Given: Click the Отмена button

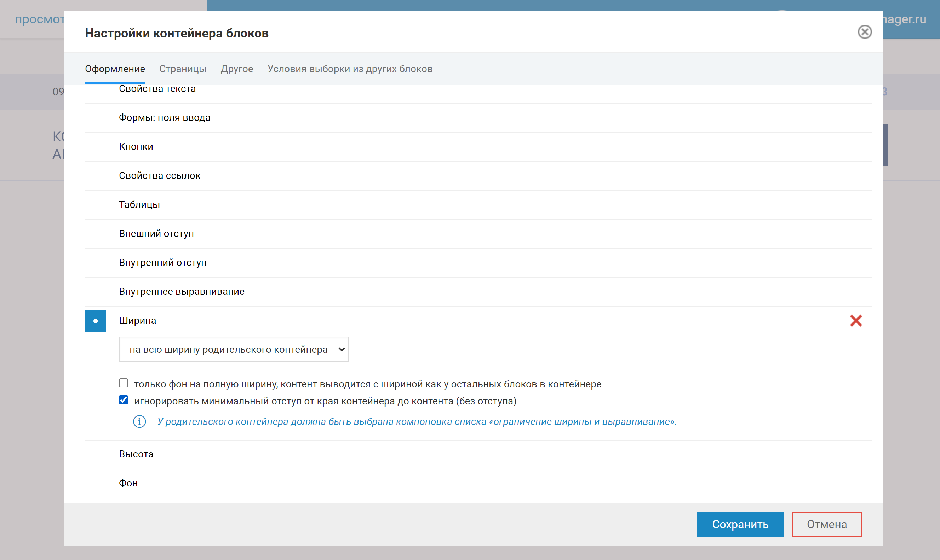Looking at the screenshot, I should pyautogui.click(x=826, y=525).
